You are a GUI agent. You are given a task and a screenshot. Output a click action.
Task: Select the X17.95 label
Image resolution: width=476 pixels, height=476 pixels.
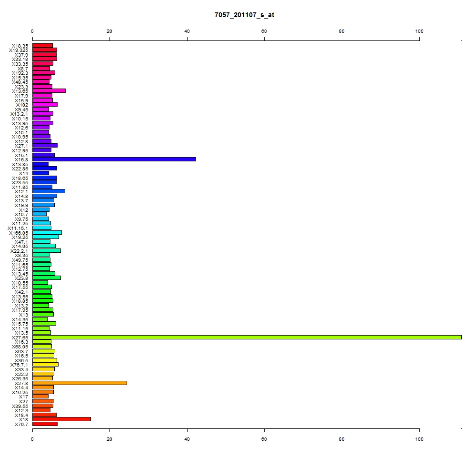click(20, 310)
